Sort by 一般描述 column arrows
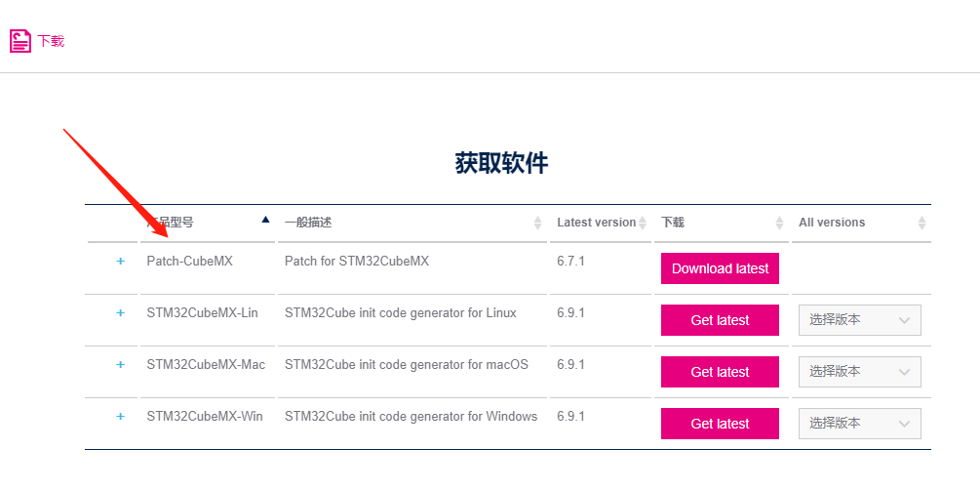Viewport: 980px width, 490px height. coord(537,223)
